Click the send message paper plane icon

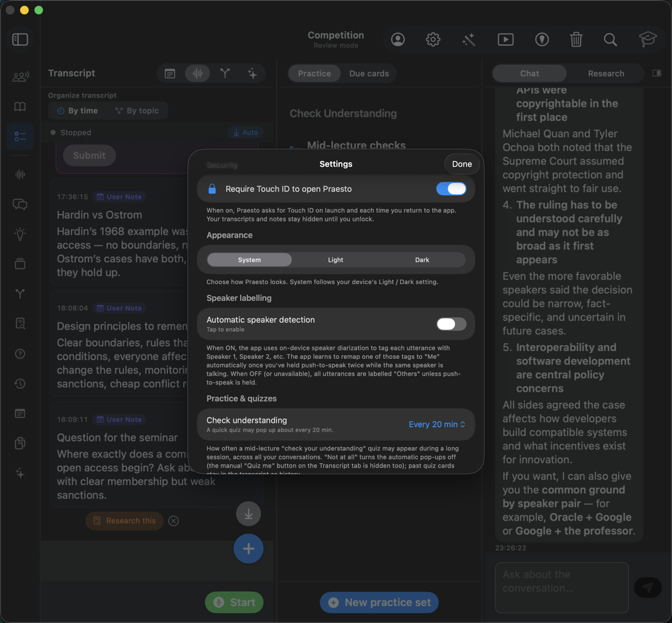click(648, 587)
